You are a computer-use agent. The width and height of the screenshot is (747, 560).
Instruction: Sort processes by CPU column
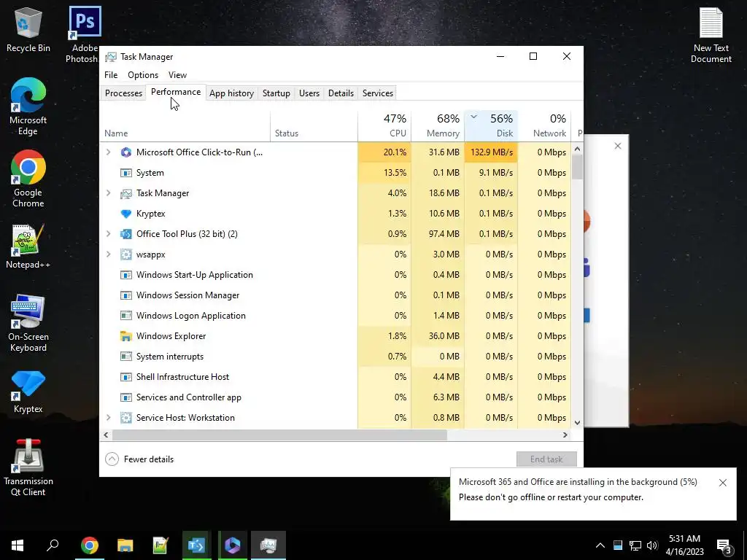(x=384, y=126)
